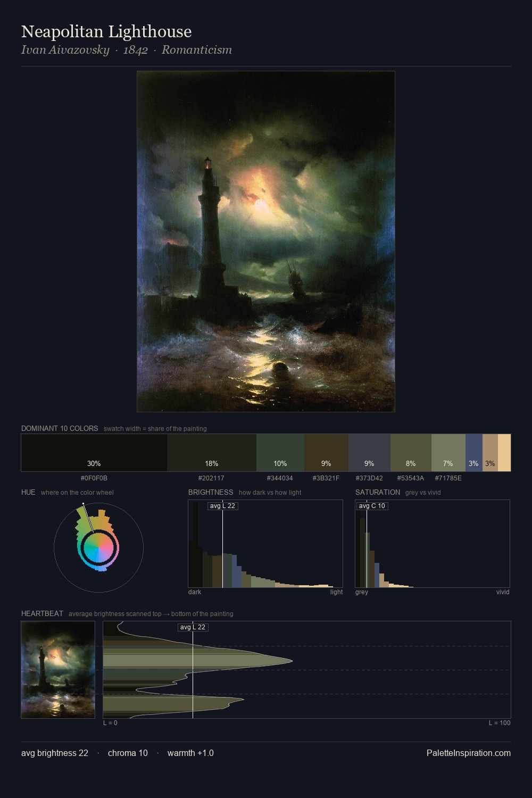Click the hex code #373D42
The width and height of the screenshot is (532, 798).
(x=369, y=478)
